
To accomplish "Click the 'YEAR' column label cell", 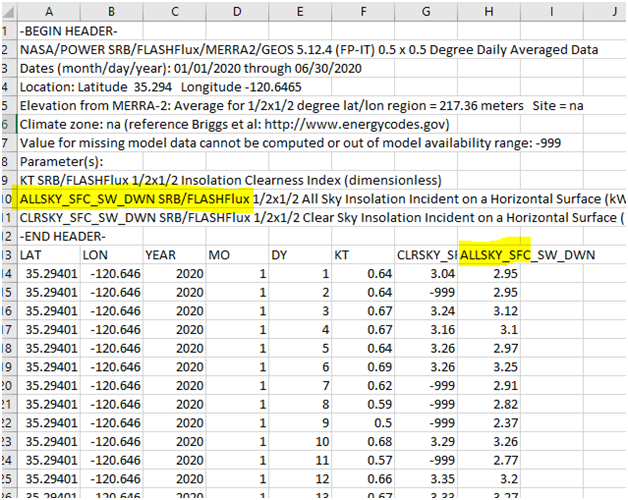I will pyautogui.click(x=175, y=255).
